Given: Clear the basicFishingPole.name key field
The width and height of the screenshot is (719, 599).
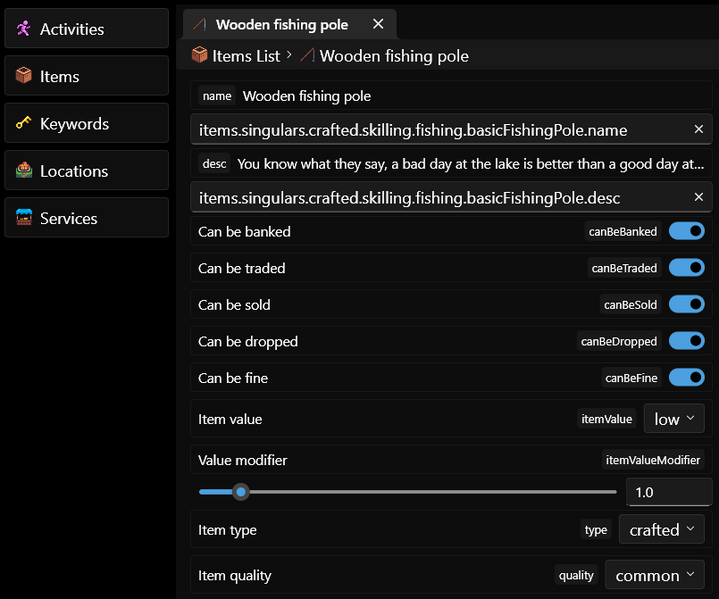Looking at the screenshot, I should [698, 129].
